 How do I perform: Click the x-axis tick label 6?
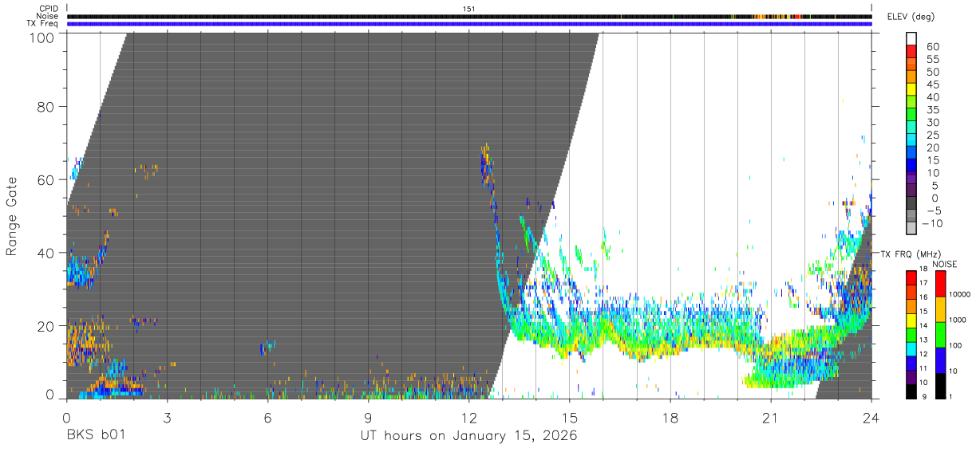[x=267, y=418]
